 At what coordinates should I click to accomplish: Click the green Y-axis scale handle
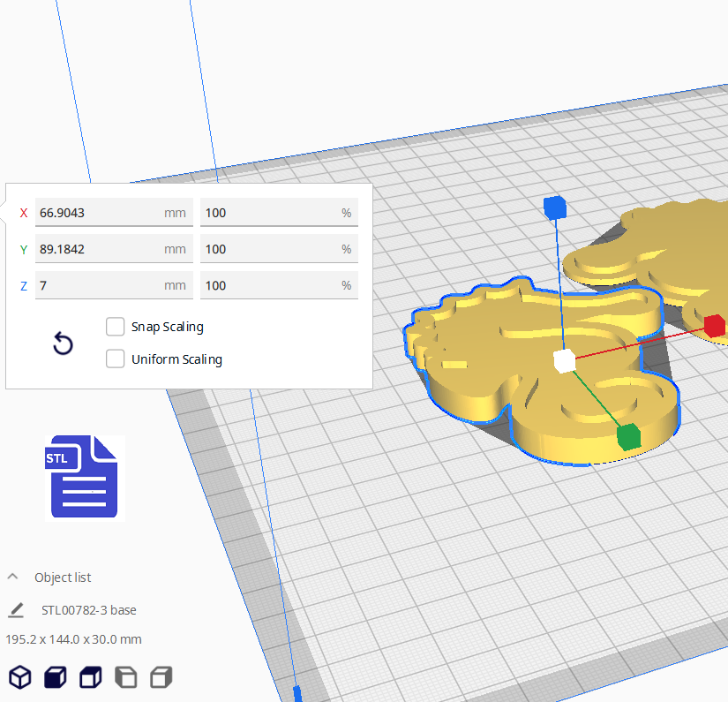click(627, 436)
